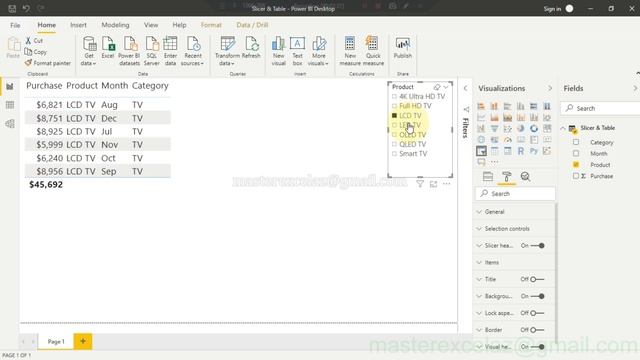Switch to the Insert ribbon tab
640x360 pixels.
(x=78, y=25)
